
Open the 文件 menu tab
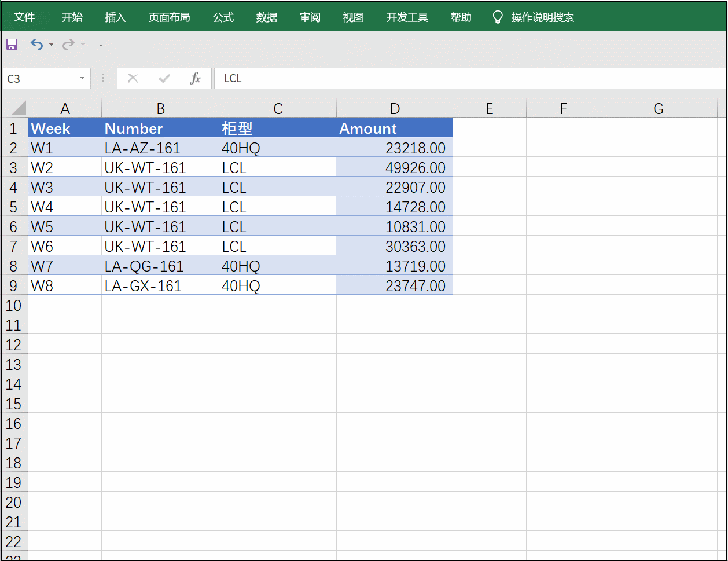click(x=24, y=17)
